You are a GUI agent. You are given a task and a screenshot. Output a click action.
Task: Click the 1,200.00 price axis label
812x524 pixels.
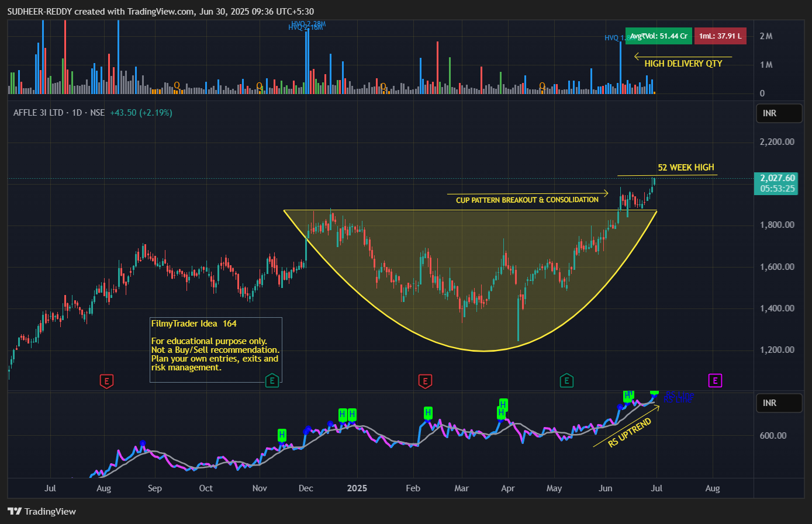tap(777, 350)
